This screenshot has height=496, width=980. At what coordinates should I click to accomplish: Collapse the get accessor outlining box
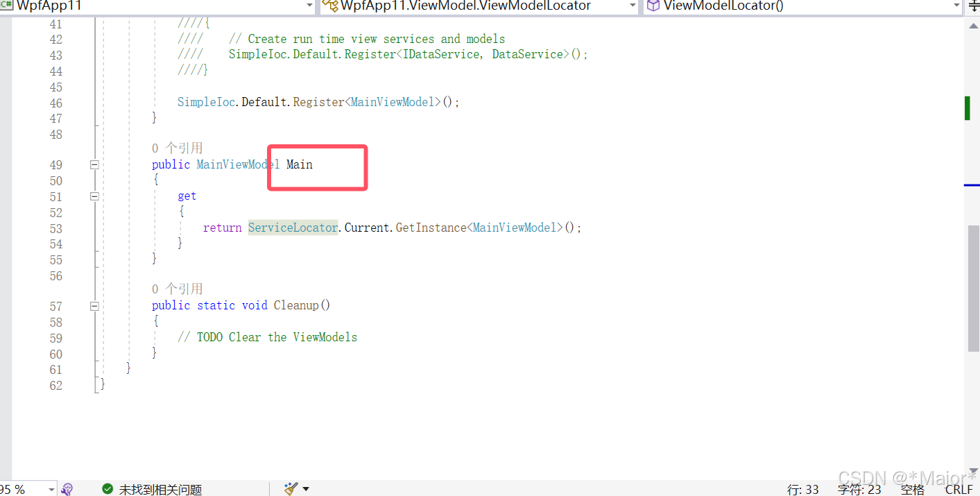[94, 196]
